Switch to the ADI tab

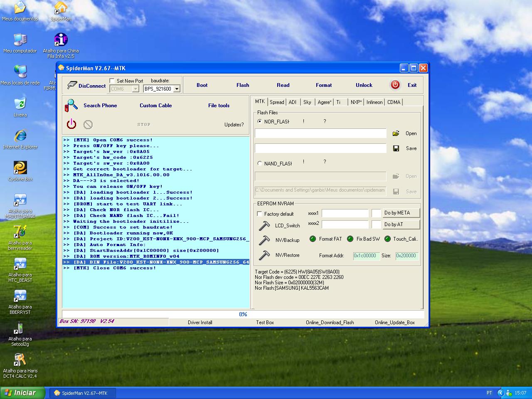tap(293, 102)
